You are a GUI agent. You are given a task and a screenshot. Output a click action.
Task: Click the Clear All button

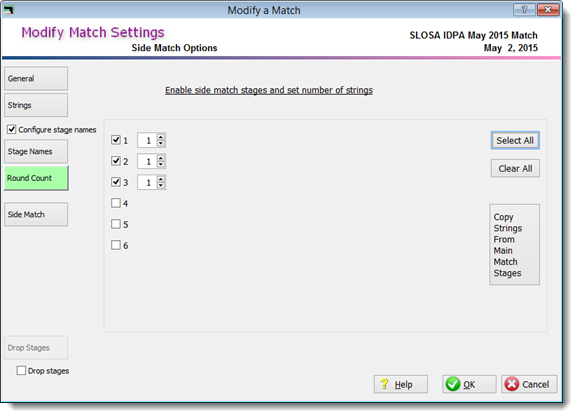[515, 168]
